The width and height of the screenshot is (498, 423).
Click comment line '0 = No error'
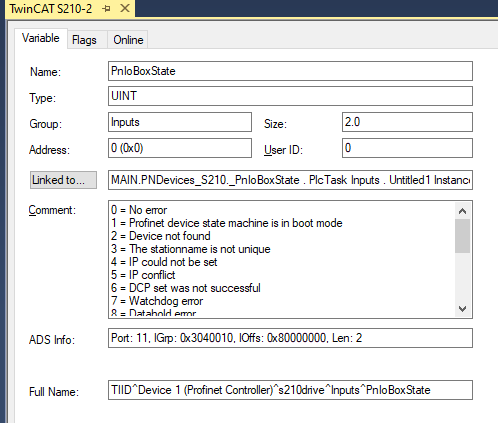point(139,210)
